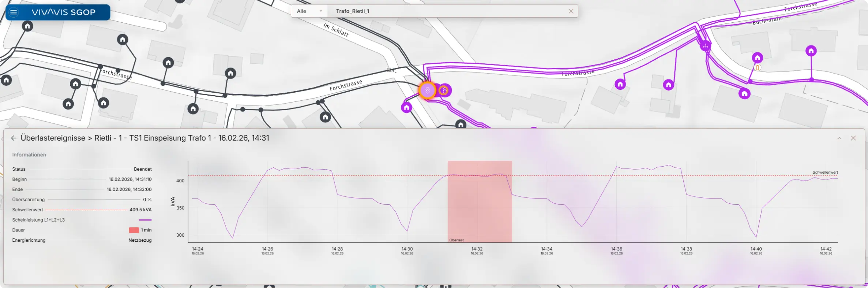
Task: Click the Ende value 16.02.2026, 14:33:00
Action: [129, 189]
